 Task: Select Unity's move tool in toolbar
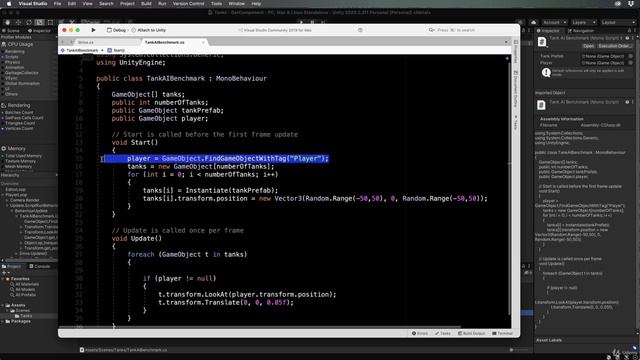[18, 22]
